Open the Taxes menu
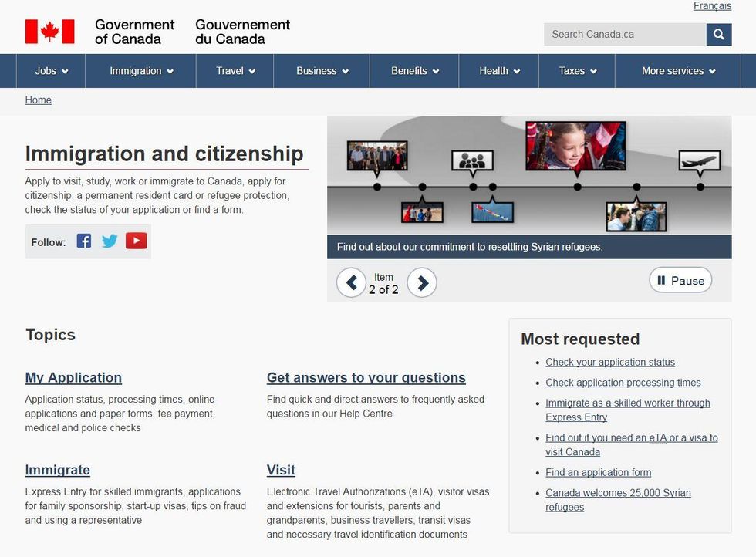 578,71
